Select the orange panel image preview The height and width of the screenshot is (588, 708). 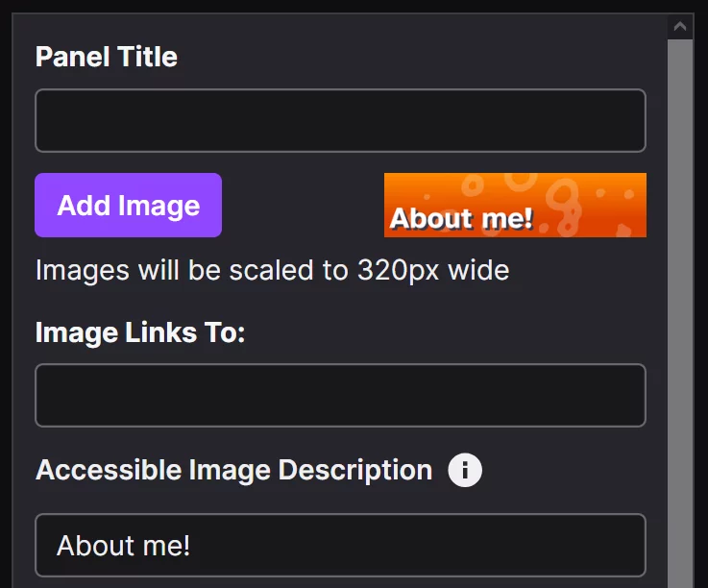tap(515, 205)
